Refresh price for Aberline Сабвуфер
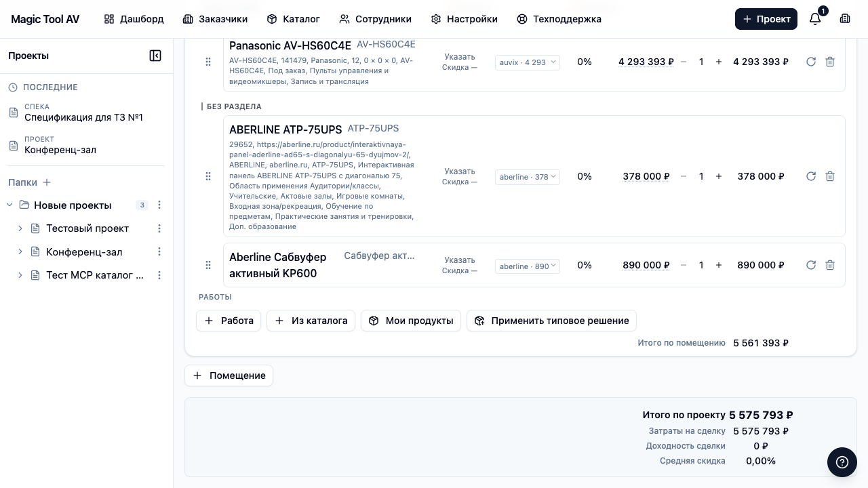868x488 pixels. tap(811, 265)
